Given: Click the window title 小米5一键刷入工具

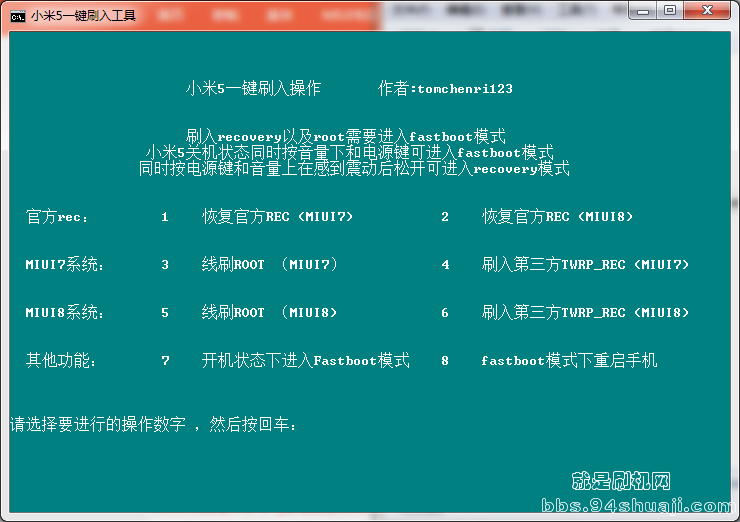Looking at the screenshot, I should click(x=84, y=16).
